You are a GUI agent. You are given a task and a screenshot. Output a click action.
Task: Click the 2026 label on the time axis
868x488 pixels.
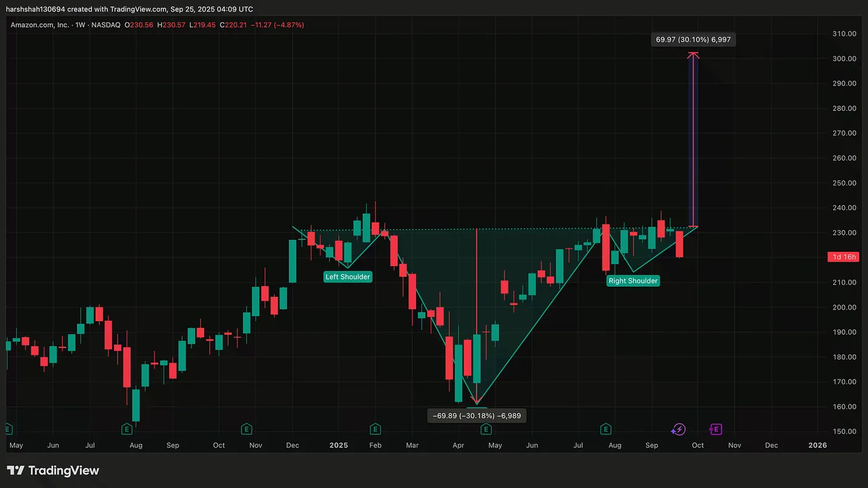point(818,445)
